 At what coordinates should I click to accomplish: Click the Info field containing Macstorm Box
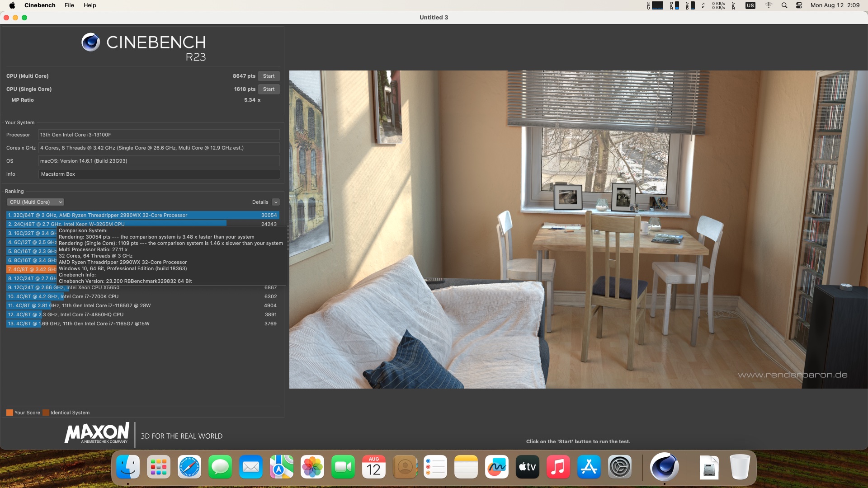coord(159,174)
